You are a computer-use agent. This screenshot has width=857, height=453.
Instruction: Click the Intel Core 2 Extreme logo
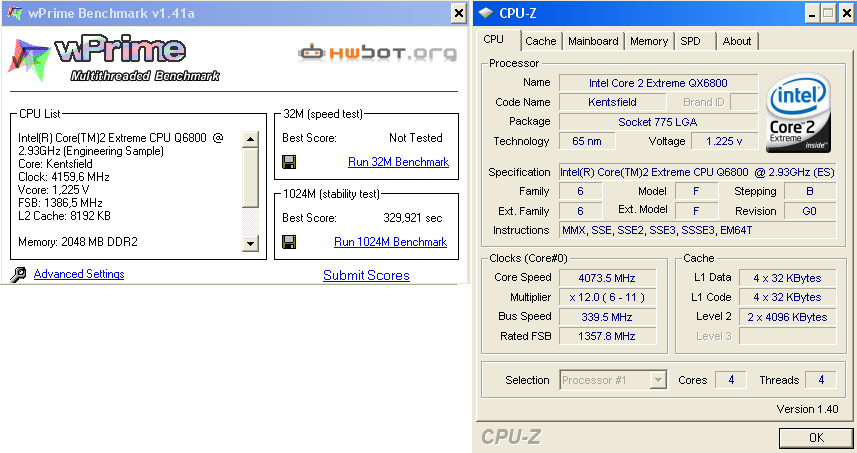click(799, 113)
